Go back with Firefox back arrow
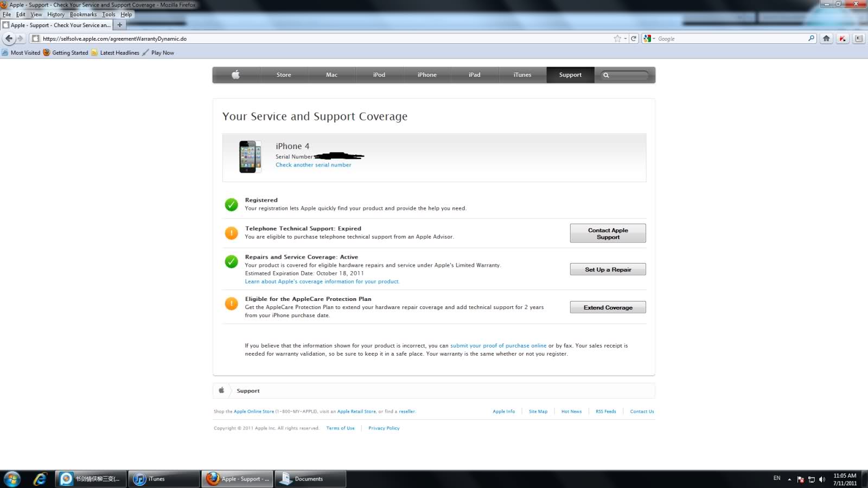Screen dimensions: 868x488 (x=9, y=38)
